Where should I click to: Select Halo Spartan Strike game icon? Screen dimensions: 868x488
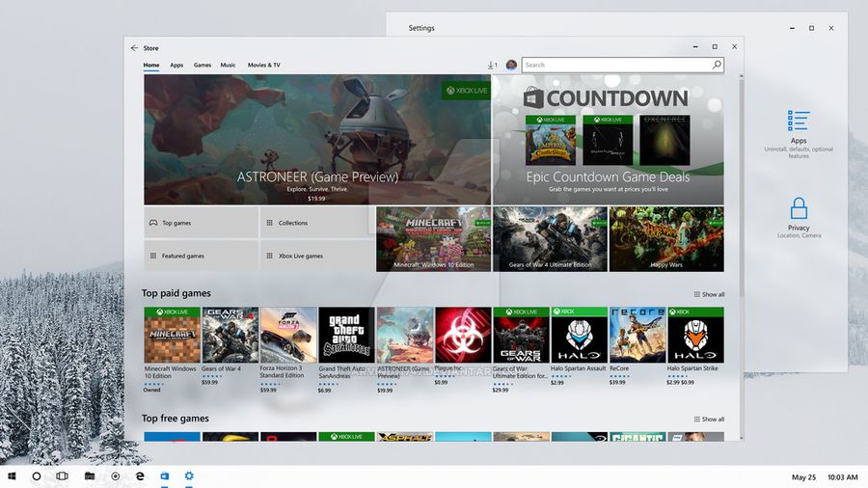695,335
